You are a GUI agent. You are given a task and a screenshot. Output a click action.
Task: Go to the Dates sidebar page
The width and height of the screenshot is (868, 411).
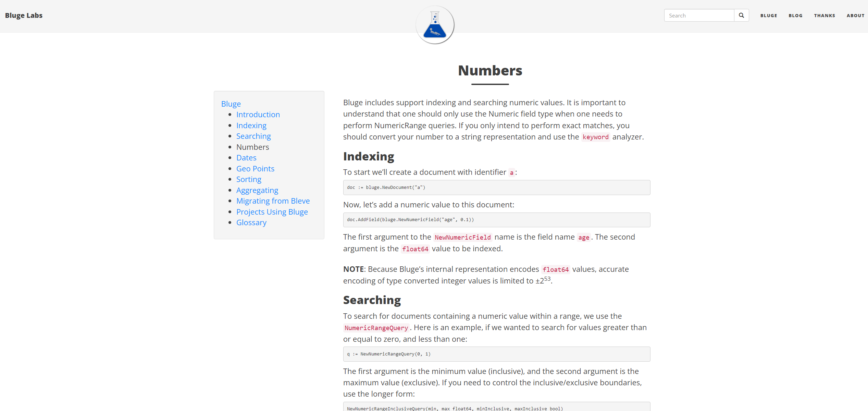click(x=246, y=158)
